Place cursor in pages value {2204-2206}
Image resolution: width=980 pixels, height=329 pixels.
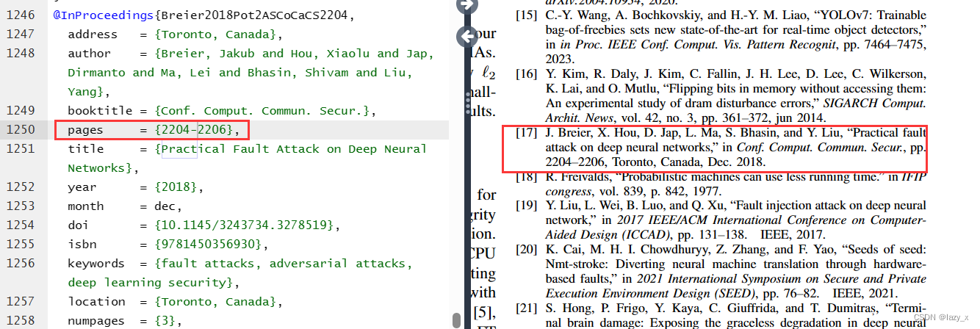[195, 129]
